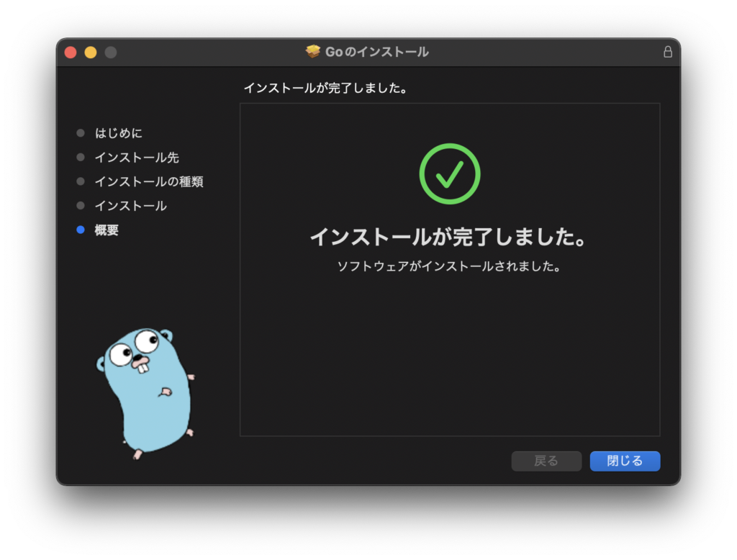Screen dimensions: 737x560
Task: Click the blue bullet beside 概要
Action: [x=81, y=230]
